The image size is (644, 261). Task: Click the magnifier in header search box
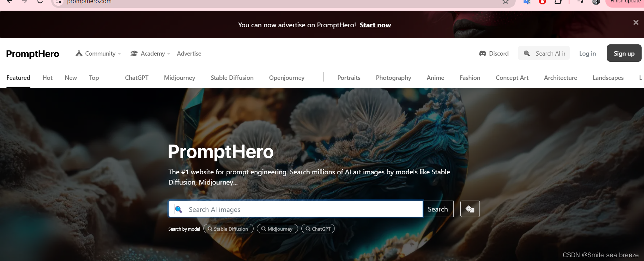pyautogui.click(x=527, y=54)
